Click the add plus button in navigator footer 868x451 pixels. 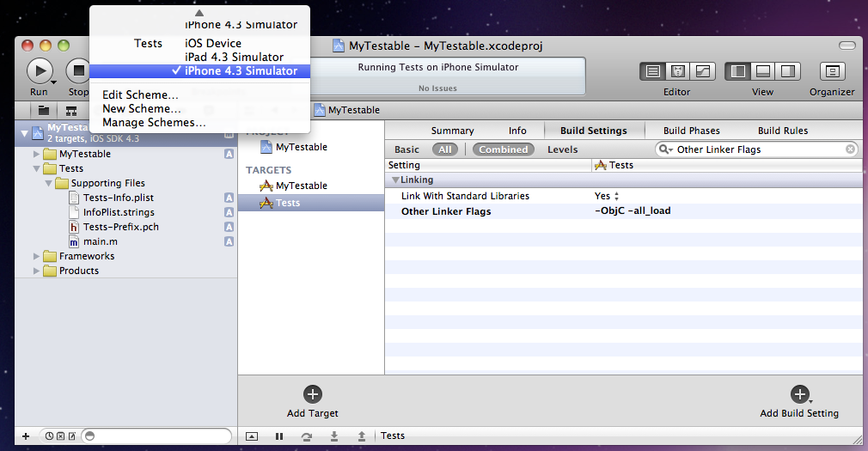tap(26, 436)
